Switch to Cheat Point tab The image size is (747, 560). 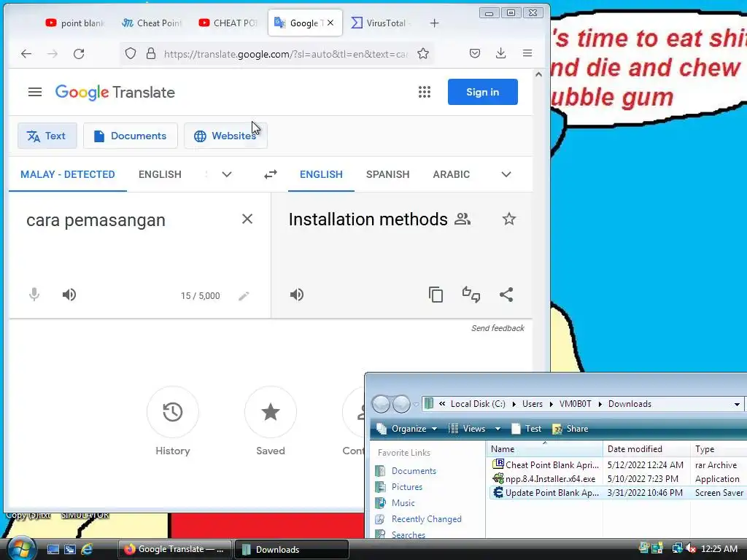pos(152,23)
